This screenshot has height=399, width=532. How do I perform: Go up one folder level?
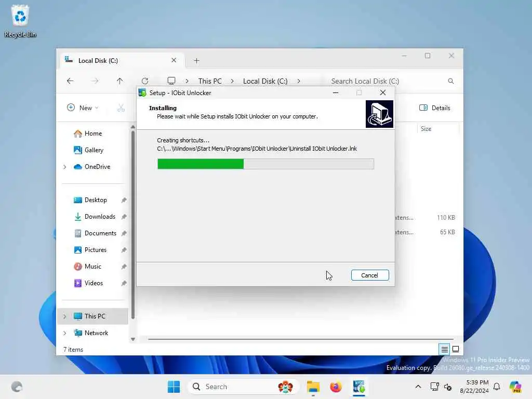120,81
